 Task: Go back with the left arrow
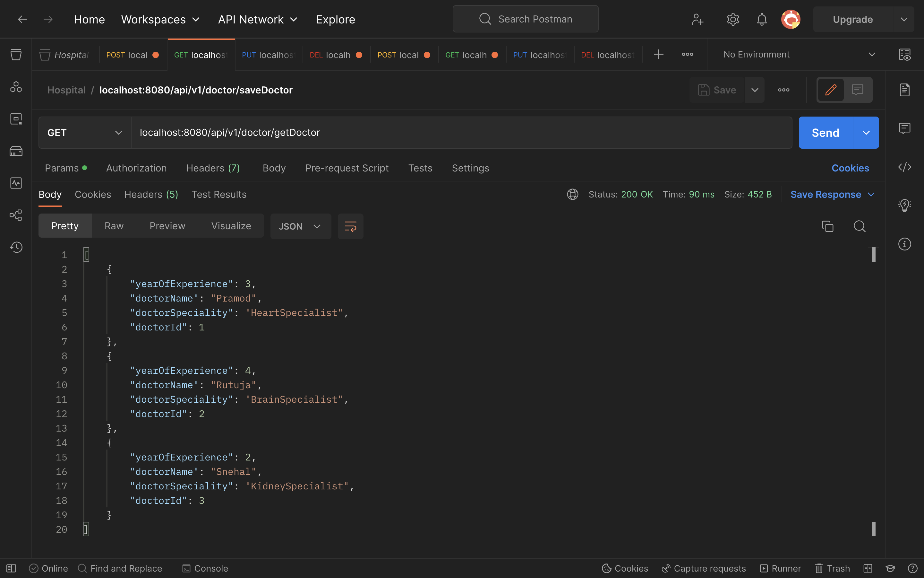[x=22, y=19]
